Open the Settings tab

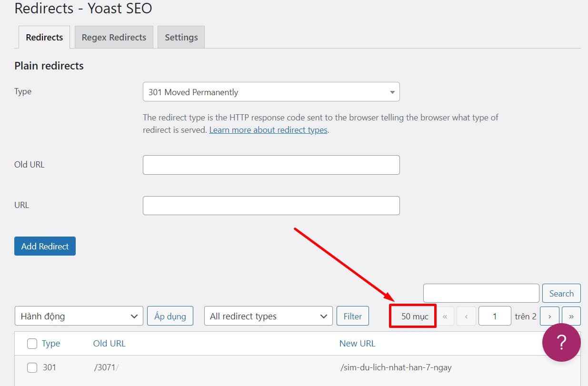(x=181, y=37)
